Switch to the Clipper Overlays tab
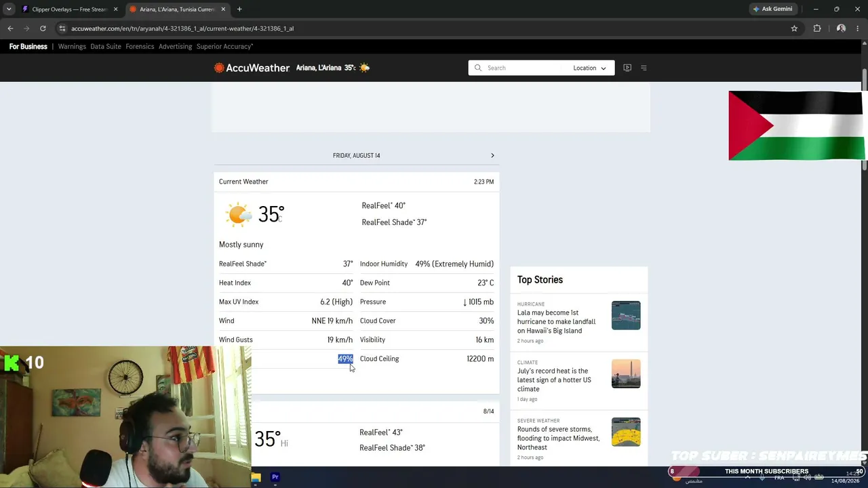The height and width of the screenshot is (488, 868). point(68,9)
